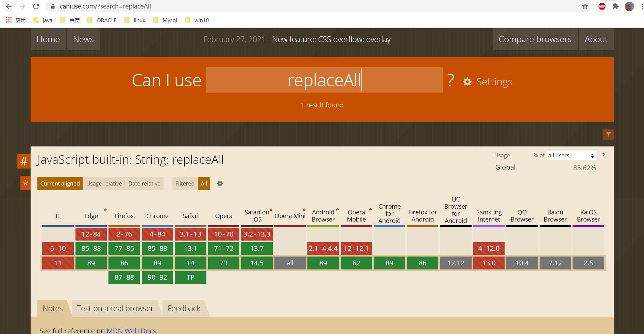Click the filter funnel icon
Viewport: 644px width, 334px height.
pyautogui.click(x=608, y=134)
